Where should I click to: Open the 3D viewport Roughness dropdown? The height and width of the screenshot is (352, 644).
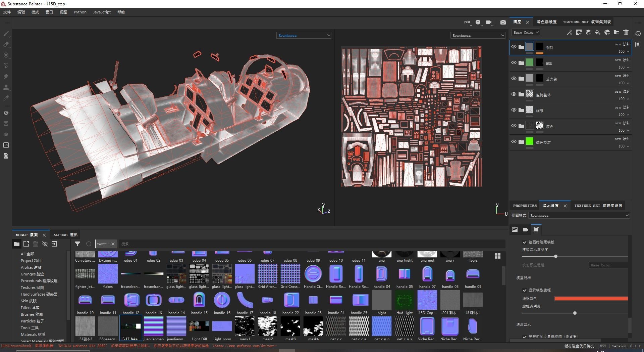[304, 35]
